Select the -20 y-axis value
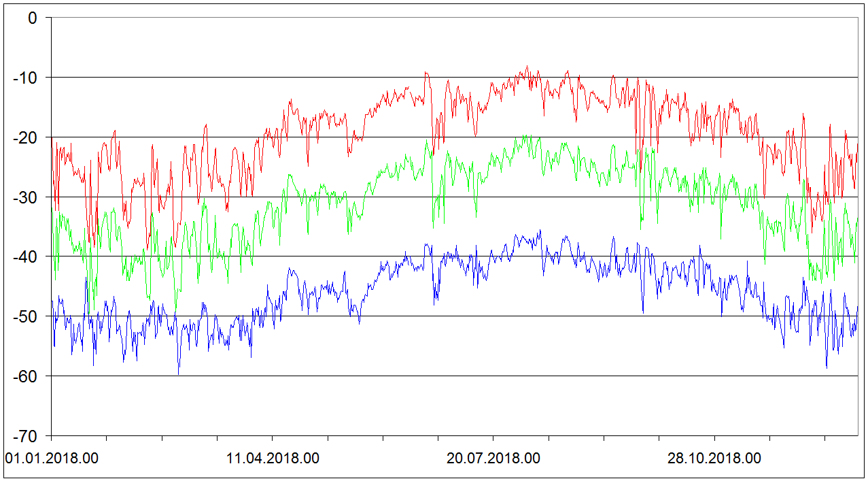 (x=26, y=137)
